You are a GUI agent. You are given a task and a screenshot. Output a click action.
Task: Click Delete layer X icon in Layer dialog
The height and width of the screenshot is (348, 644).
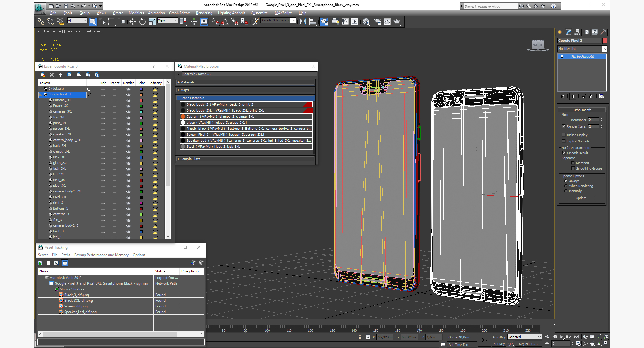coord(52,75)
